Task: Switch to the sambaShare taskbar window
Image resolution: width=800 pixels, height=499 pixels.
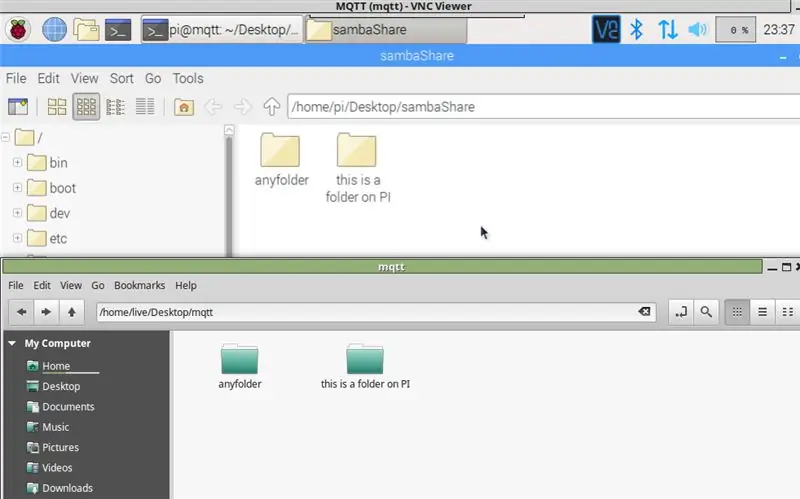Action: tap(386, 30)
